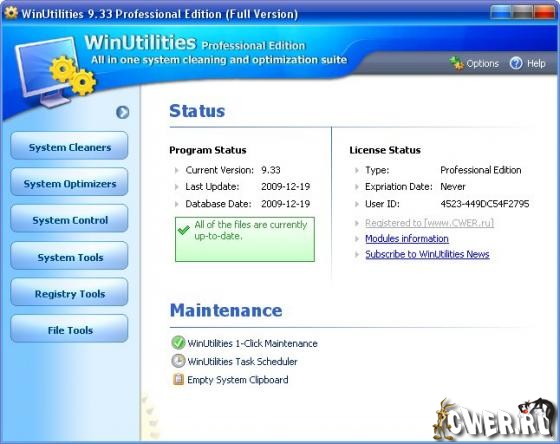The image size is (560, 444).
Task: Click the Help question mark icon
Action: pyautogui.click(x=516, y=63)
